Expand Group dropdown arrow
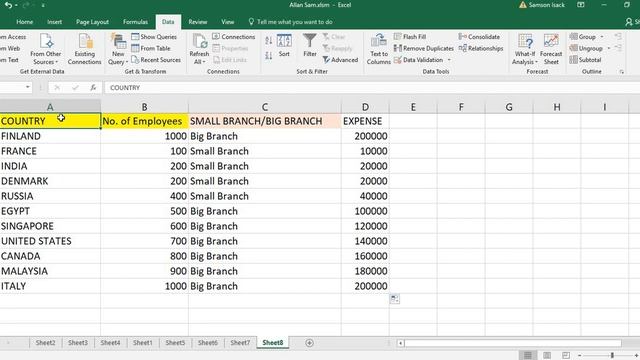The width and height of the screenshot is (640, 360). 602,37
